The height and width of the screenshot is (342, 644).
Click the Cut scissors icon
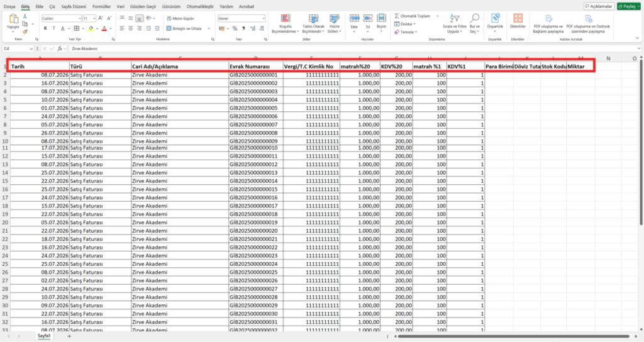pyautogui.click(x=25, y=16)
